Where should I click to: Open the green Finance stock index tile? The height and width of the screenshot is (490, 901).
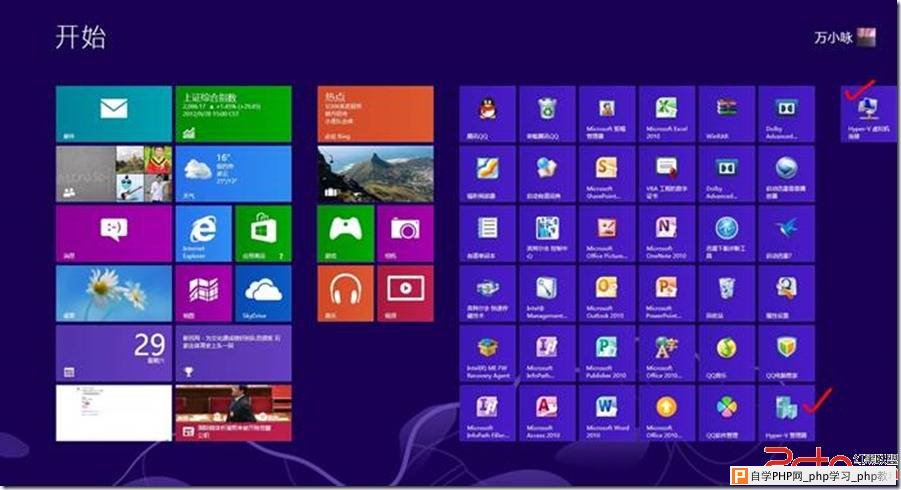tap(233, 114)
